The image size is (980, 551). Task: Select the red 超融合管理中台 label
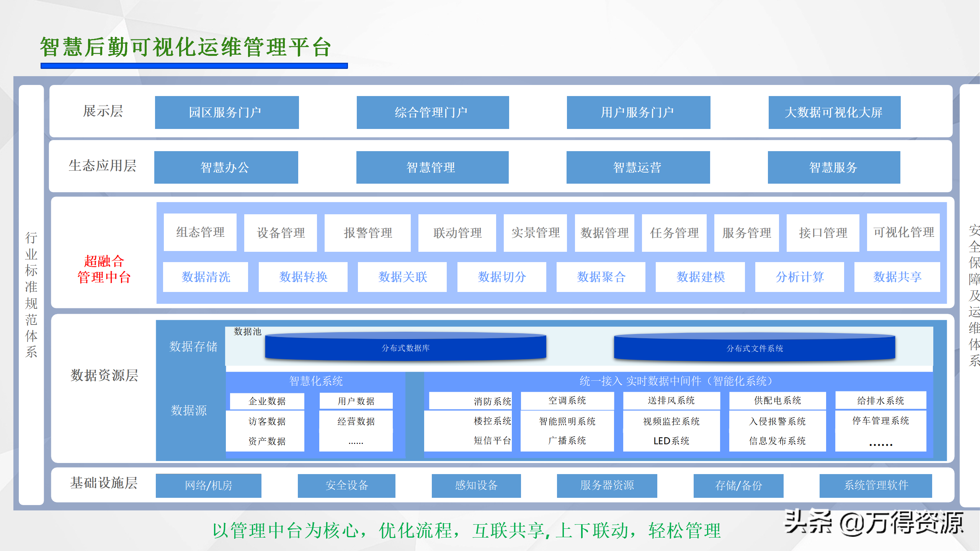[104, 269]
